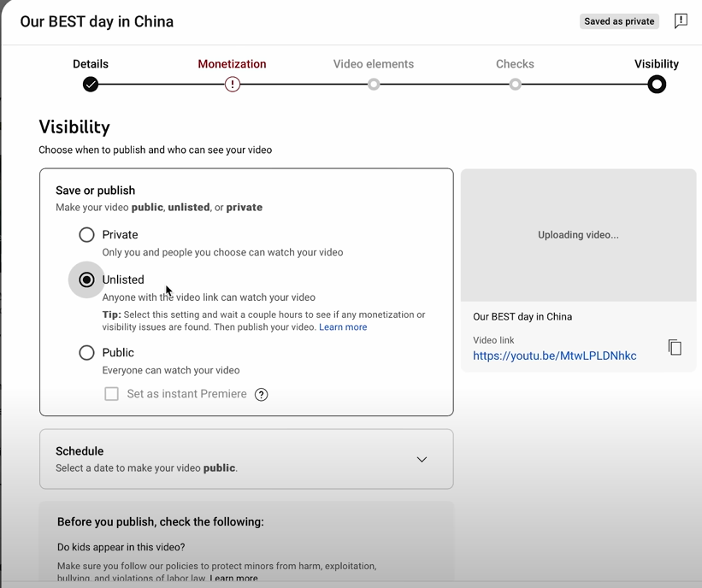This screenshot has height=588, width=702.
Task: Click the Monetization warning step icon
Action: point(233,84)
